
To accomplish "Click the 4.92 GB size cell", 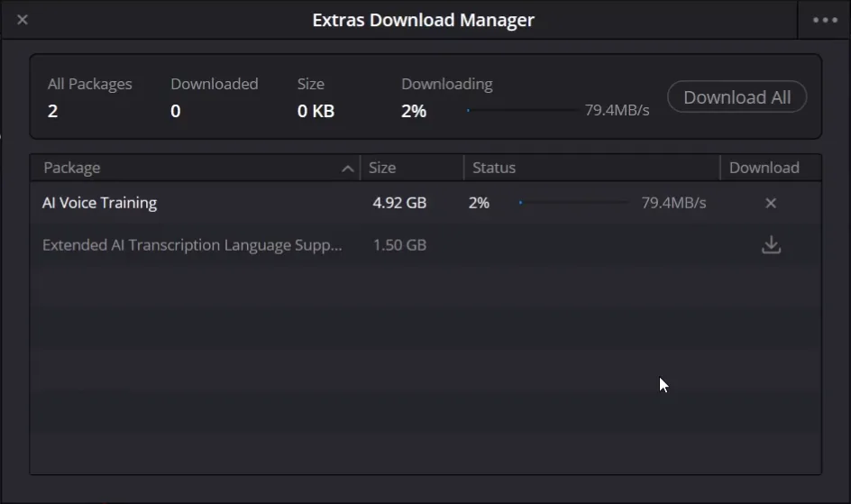I will coord(399,203).
